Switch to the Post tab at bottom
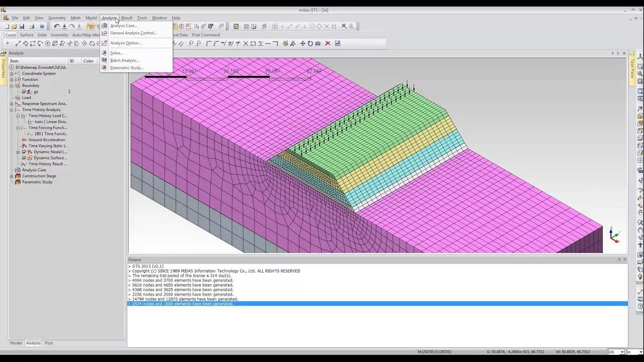The image size is (644, 362). pos(48,343)
